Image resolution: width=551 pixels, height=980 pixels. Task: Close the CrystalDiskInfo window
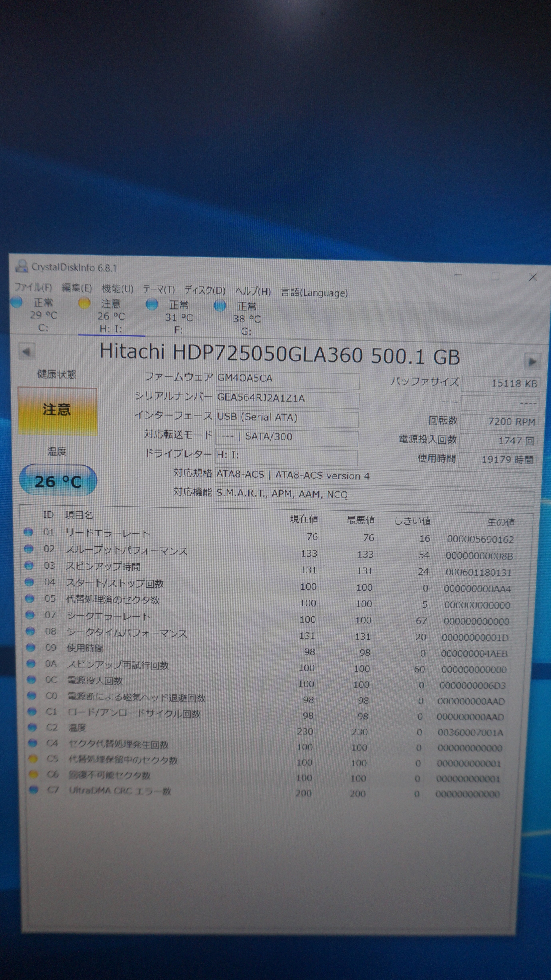point(533,277)
